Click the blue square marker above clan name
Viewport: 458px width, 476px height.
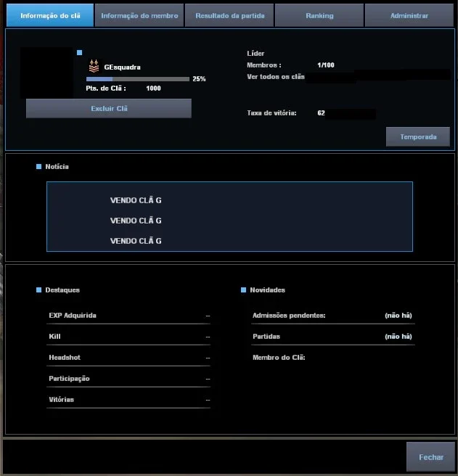pyautogui.click(x=80, y=52)
